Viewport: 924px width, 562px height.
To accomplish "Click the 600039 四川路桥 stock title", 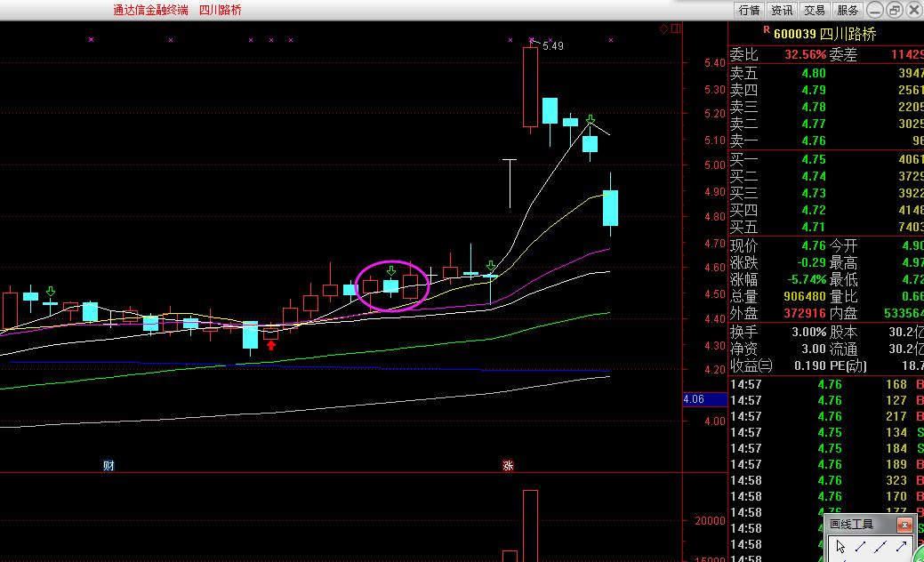I will tap(824, 34).
